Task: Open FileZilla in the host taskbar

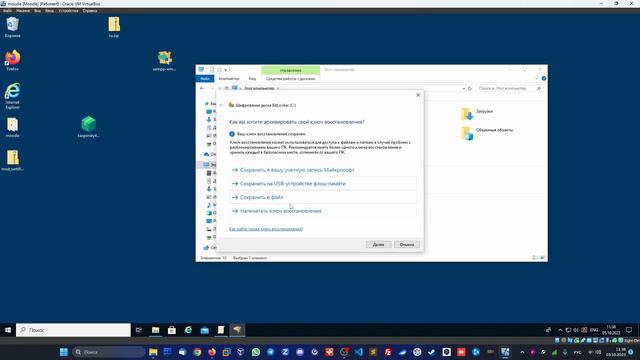Action: coord(388,352)
